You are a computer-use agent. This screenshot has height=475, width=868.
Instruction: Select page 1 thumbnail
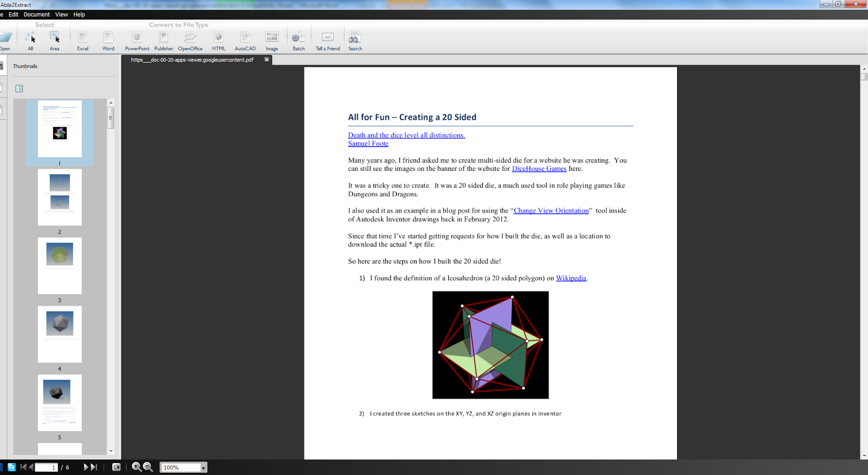[x=60, y=129]
